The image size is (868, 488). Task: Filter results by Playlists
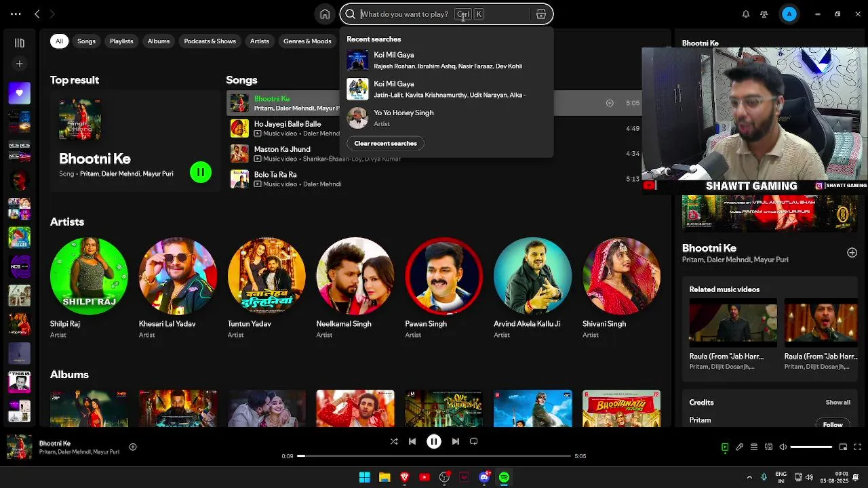point(121,41)
